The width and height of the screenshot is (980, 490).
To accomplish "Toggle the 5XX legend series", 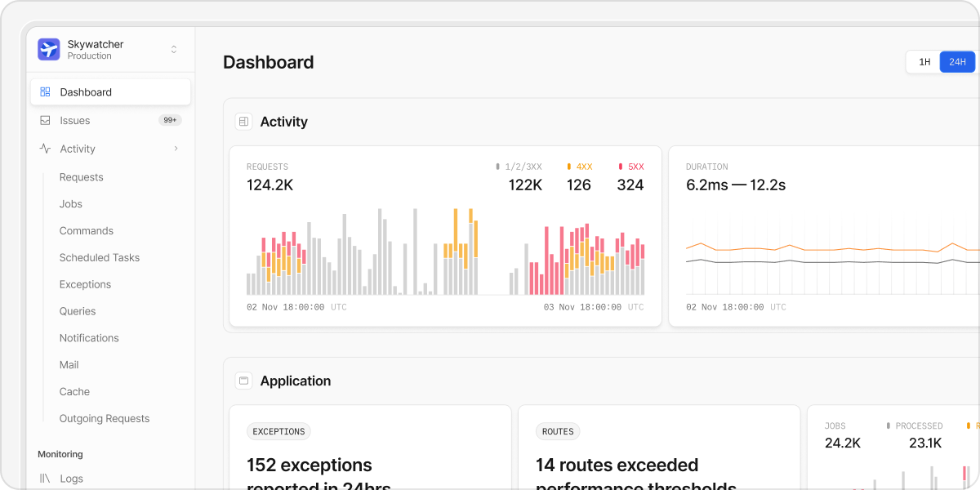I will pyautogui.click(x=631, y=167).
